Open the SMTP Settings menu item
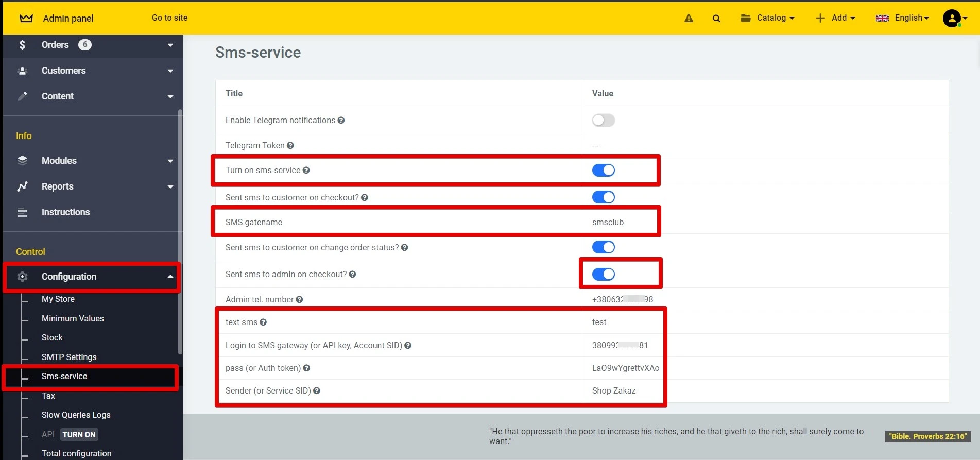Viewport: 980px width, 460px height. [69, 357]
